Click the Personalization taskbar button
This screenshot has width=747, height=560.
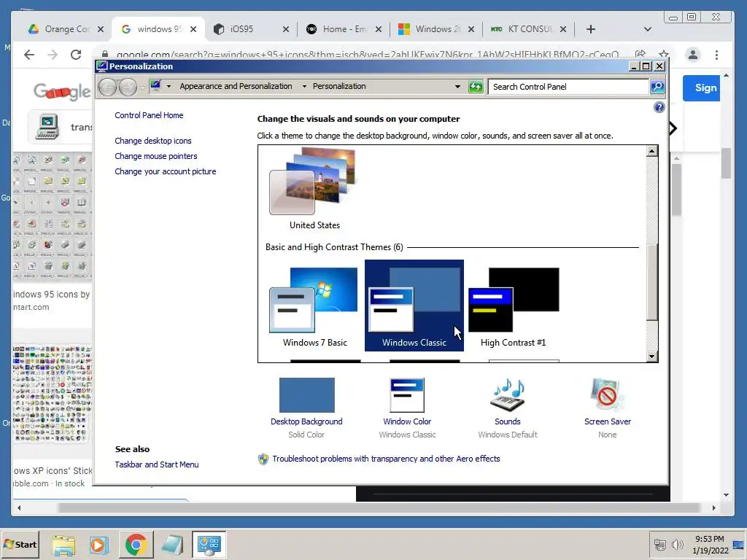(x=209, y=545)
